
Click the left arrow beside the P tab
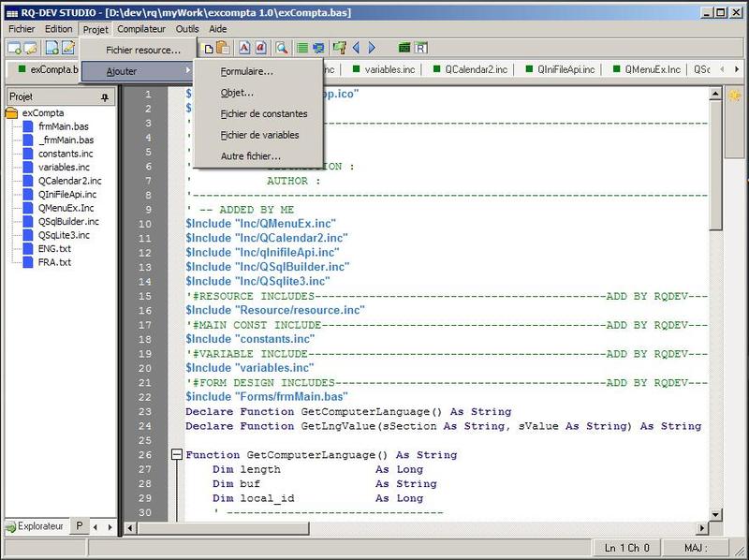[95, 527]
